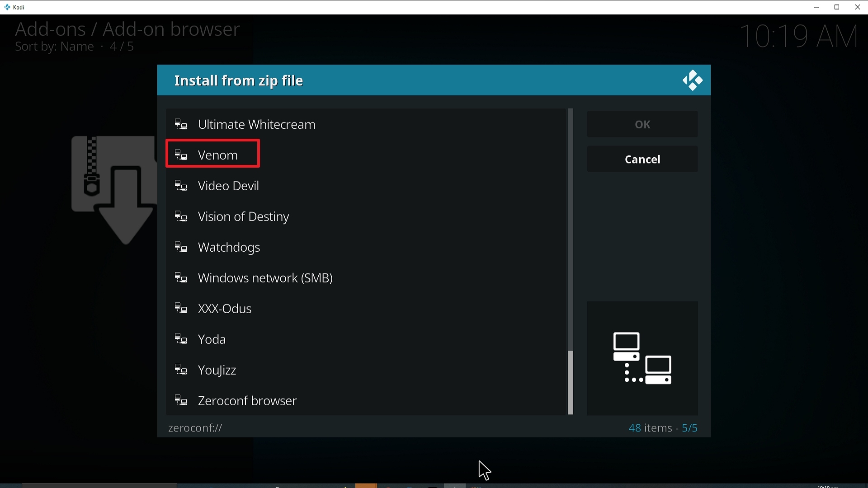The image size is (868, 488).
Task: Click the network icon beside Video Devil
Action: pyautogui.click(x=181, y=186)
